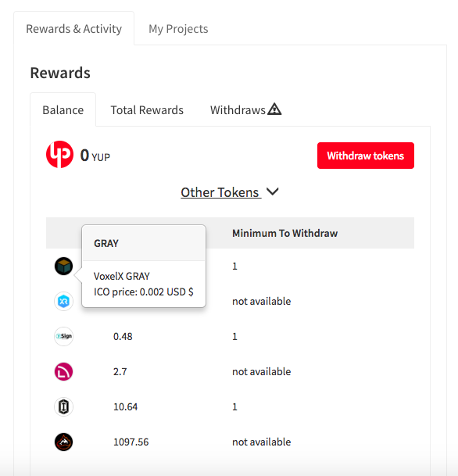Click the 1097.56 balance value
The width and height of the screenshot is (458, 476).
pyautogui.click(x=131, y=442)
